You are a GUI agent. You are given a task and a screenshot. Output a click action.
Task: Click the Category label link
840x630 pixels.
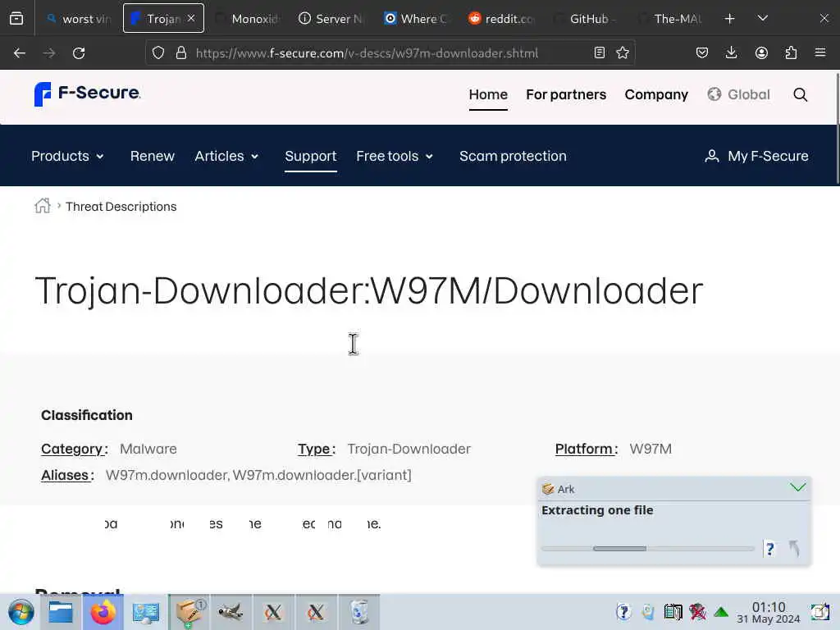pyautogui.click(x=72, y=449)
